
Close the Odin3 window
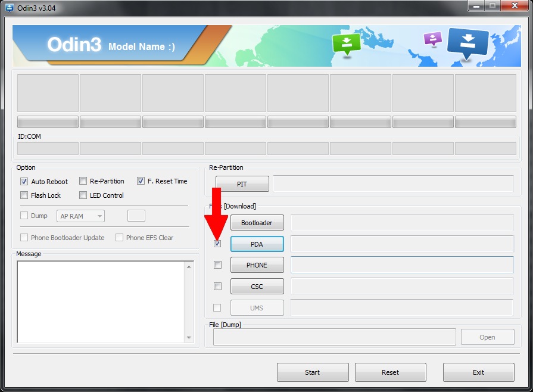(515, 6)
